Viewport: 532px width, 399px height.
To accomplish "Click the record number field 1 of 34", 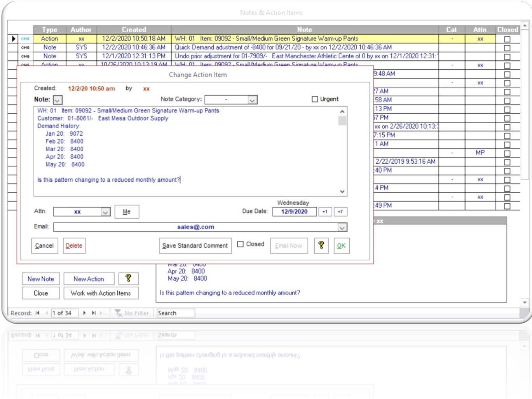I will pyautogui.click(x=65, y=313).
